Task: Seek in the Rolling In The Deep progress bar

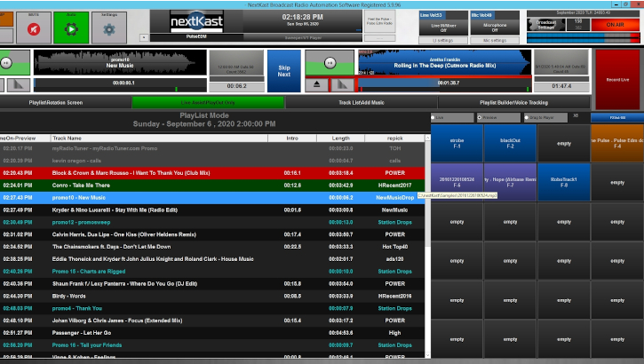Action: (x=445, y=83)
